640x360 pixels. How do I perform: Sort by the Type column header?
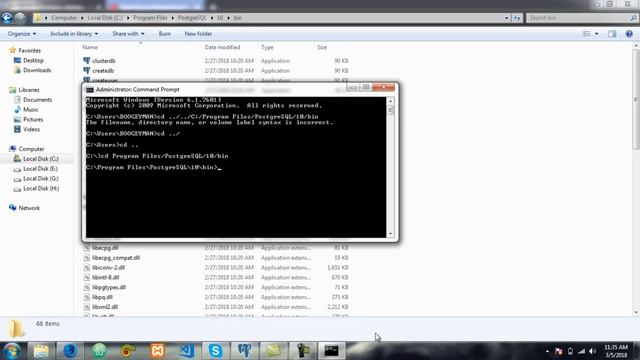click(267, 47)
